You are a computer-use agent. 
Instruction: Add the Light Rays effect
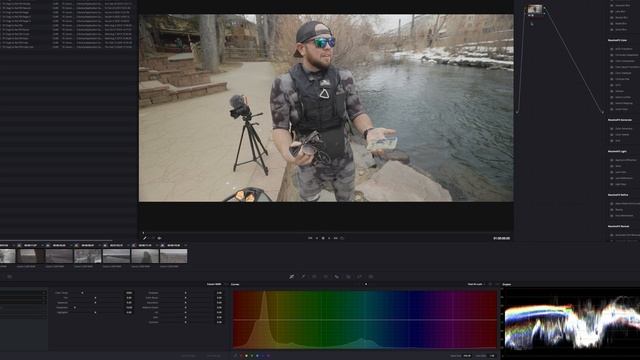point(621,184)
